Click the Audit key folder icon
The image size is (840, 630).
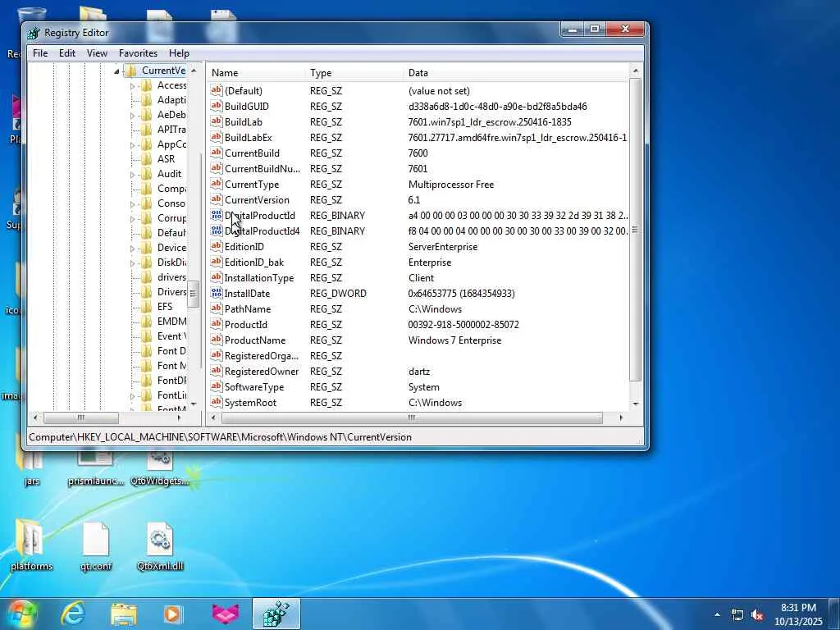tap(146, 174)
